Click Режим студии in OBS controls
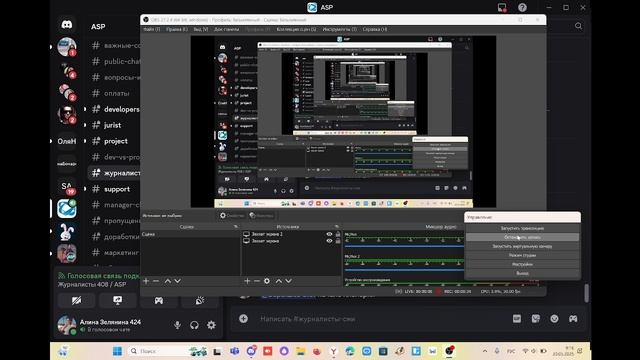Image resolution: width=640 pixels, height=360 pixels. [x=522, y=255]
